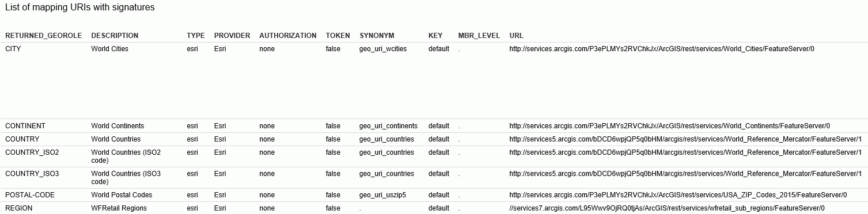Open the wfretail_sub_regions FeatureServer URL
This screenshot has height=214, width=868.
(x=667, y=208)
